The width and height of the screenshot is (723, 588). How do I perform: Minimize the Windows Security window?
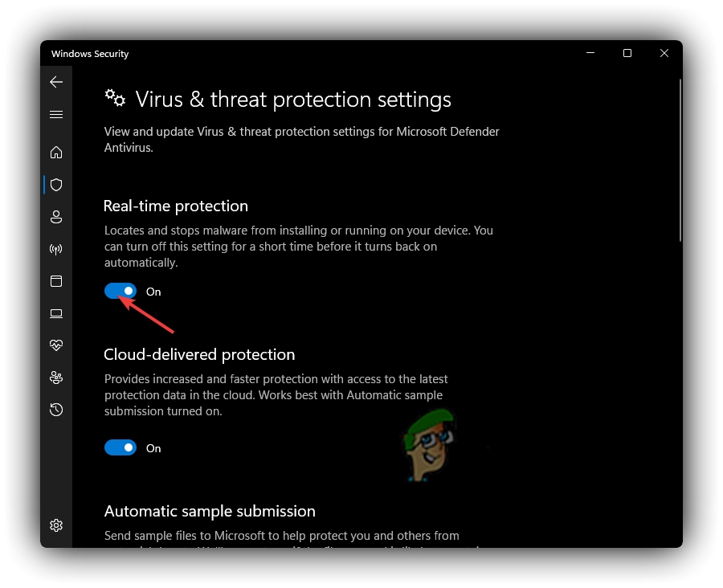coord(590,54)
